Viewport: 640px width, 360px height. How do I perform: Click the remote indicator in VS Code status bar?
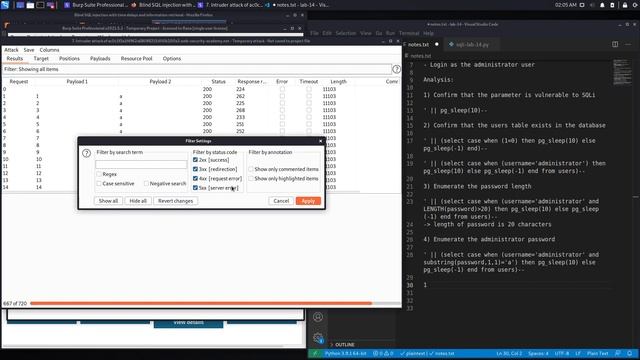pos(315,353)
